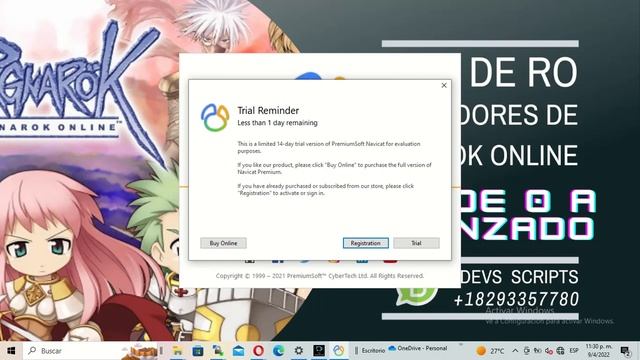Click the muted volume tray icon
The image size is (640, 360).
coord(549,351)
